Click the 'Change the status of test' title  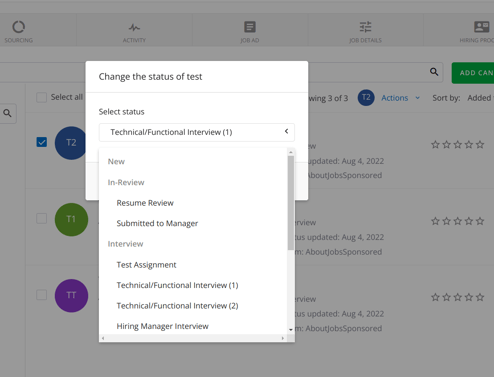click(x=150, y=77)
